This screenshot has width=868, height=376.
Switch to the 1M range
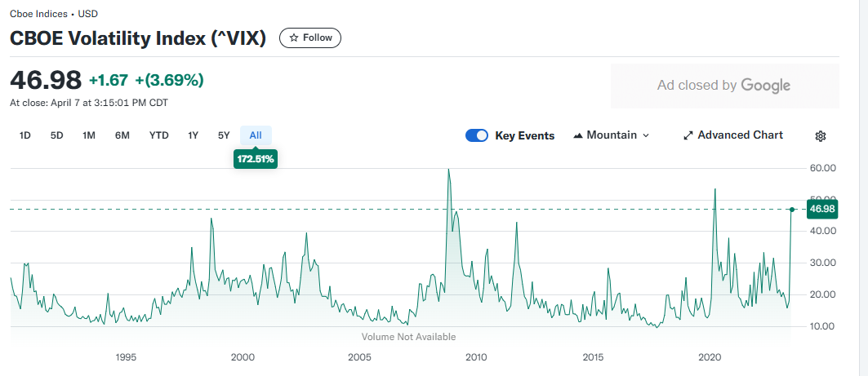coord(89,135)
